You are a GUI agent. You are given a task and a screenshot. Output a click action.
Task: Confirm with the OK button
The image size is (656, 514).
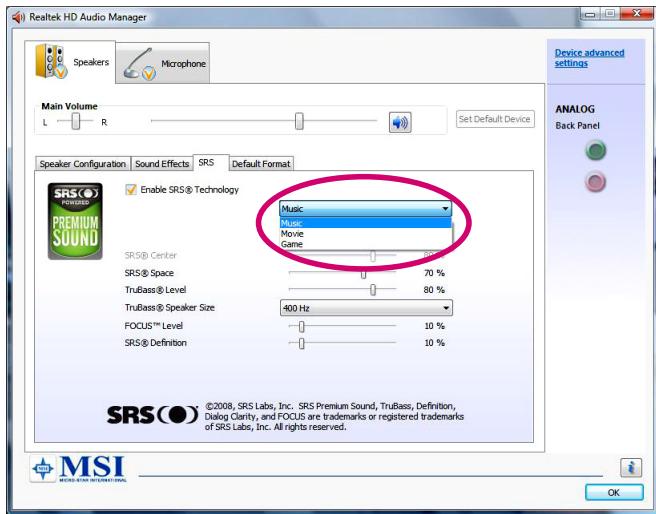614,493
